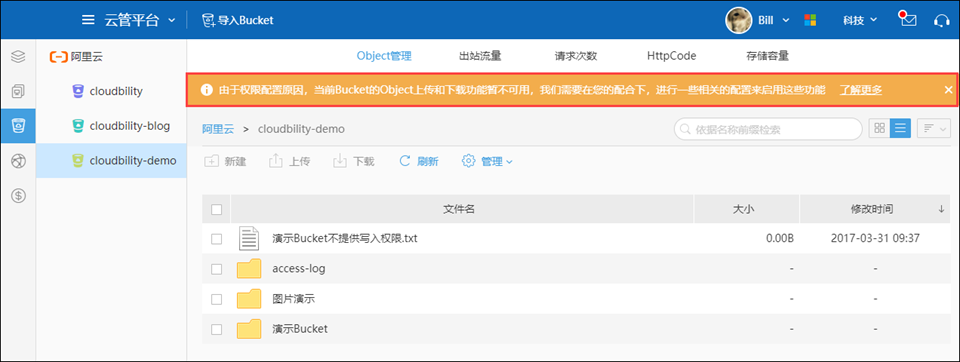This screenshot has height=362, width=960.
Task: Open the 演示Bucket folder name
Action: (x=300, y=329)
